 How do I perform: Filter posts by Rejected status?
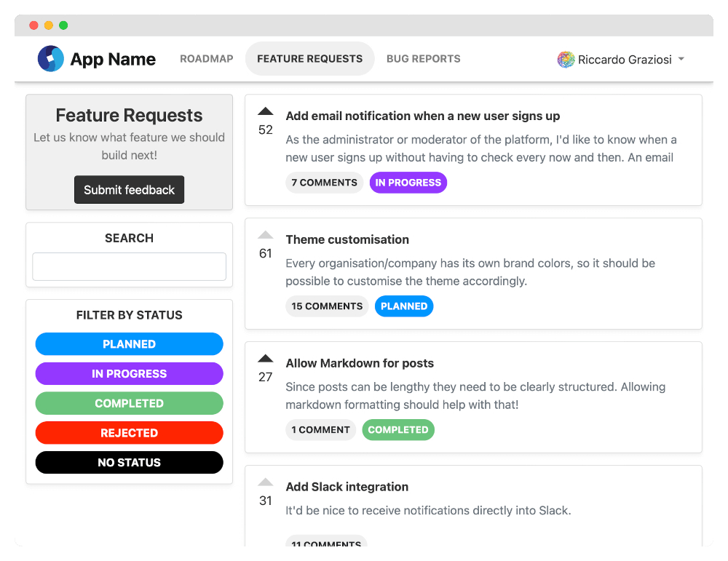click(129, 433)
